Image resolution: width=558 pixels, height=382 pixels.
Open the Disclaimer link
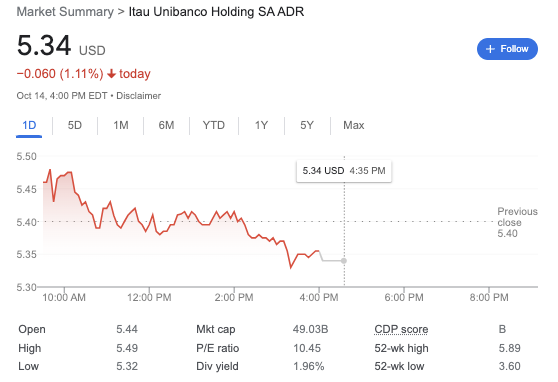click(x=138, y=96)
